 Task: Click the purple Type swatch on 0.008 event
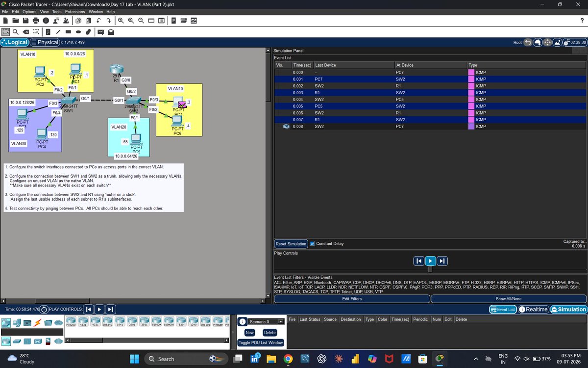471,126
